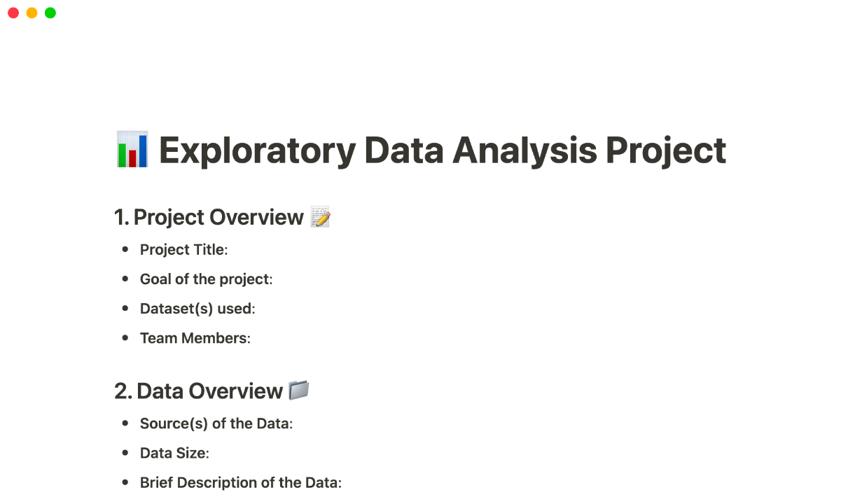This screenshot has width=848, height=504.
Task: Click the Exploratory Data Analysis Project title
Action: (x=443, y=150)
